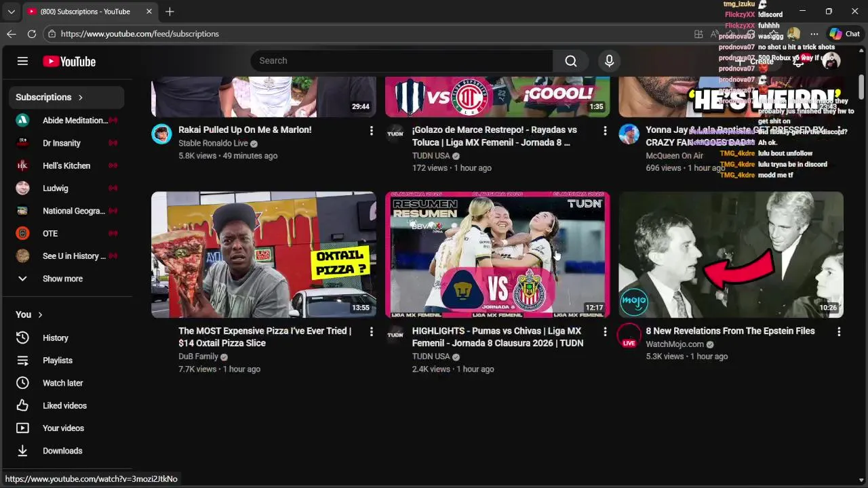Open Dr Insanity channel subscription
Screen dimensions: 868x488
66,143
